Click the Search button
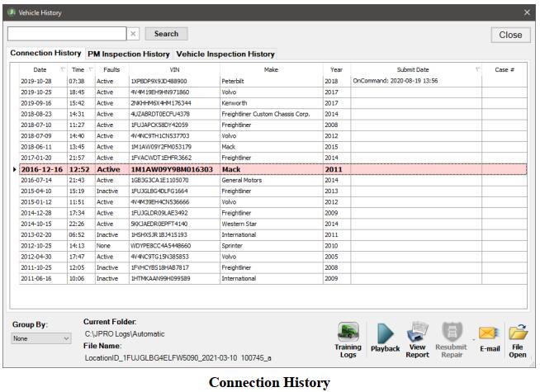 tap(166, 34)
